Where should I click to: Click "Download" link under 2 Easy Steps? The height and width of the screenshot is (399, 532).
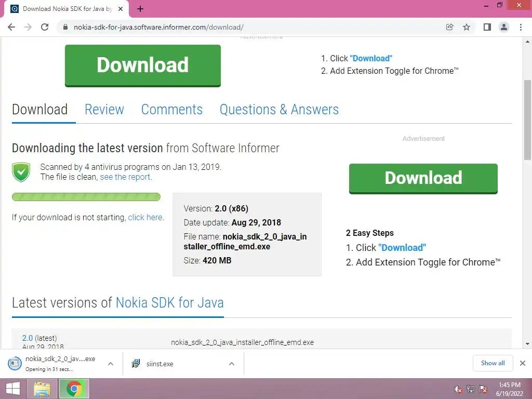[402, 248]
